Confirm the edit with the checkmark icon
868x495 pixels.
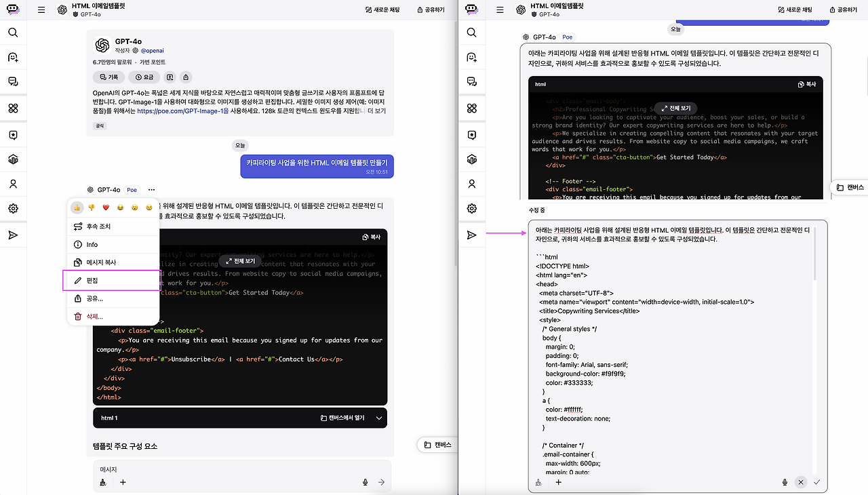[816, 482]
